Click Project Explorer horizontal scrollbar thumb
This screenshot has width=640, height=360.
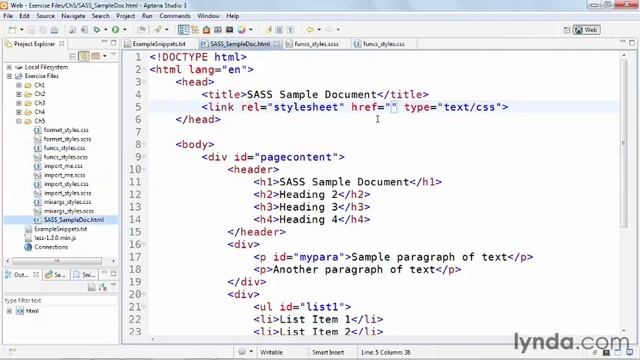coord(57,260)
